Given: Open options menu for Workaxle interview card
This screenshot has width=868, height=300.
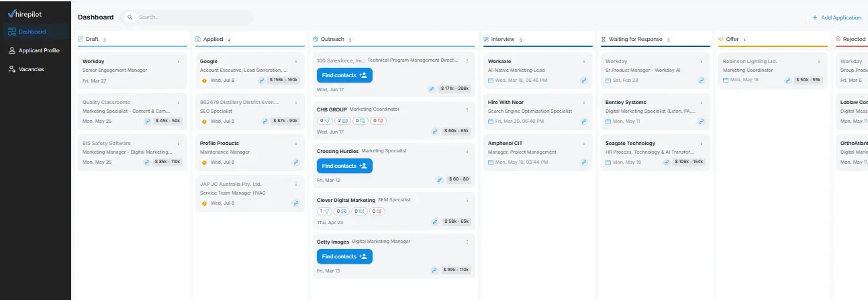Looking at the screenshot, I should pyautogui.click(x=585, y=61).
